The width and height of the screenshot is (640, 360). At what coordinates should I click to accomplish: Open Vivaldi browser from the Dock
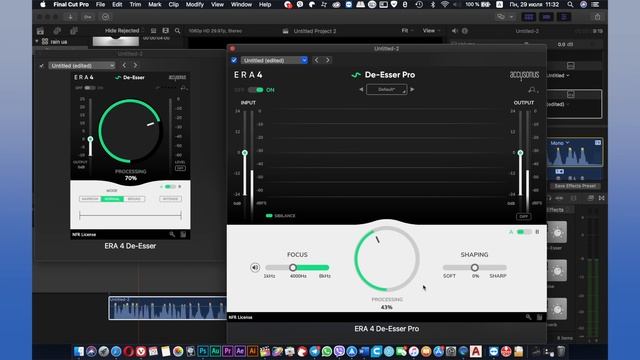pos(141,351)
